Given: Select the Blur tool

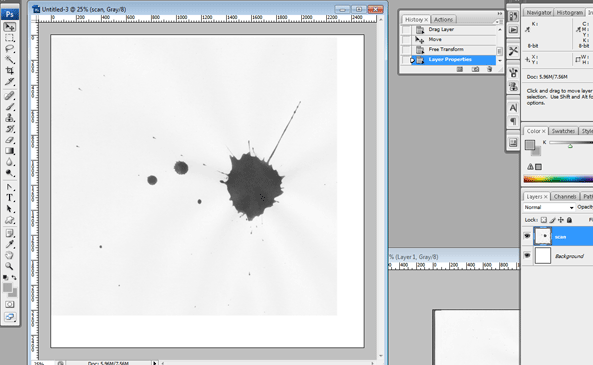Looking at the screenshot, I should (9, 162).
